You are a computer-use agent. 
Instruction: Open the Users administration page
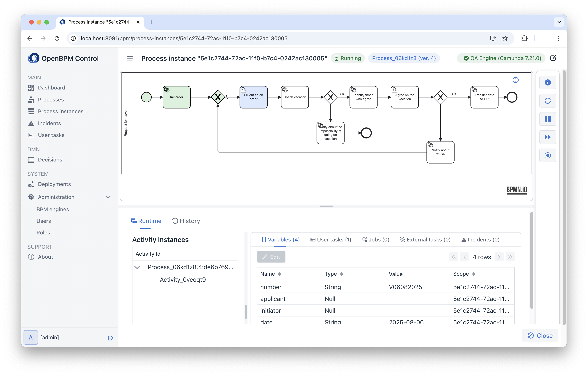43,221
